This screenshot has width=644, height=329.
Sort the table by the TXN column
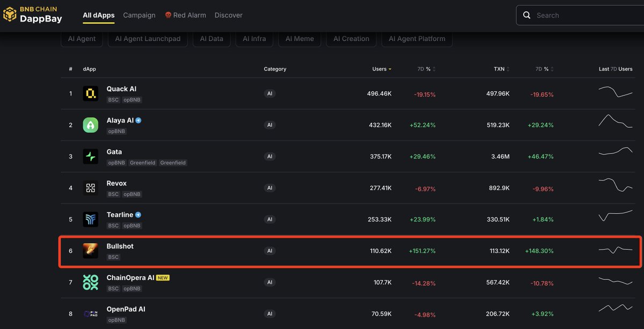coord(501,69)
